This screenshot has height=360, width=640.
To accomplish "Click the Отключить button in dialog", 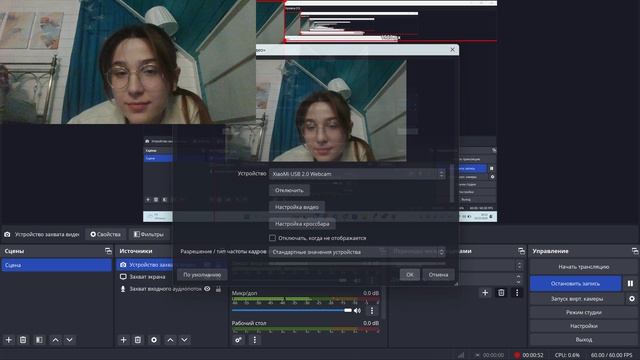I will pos(289,190).
